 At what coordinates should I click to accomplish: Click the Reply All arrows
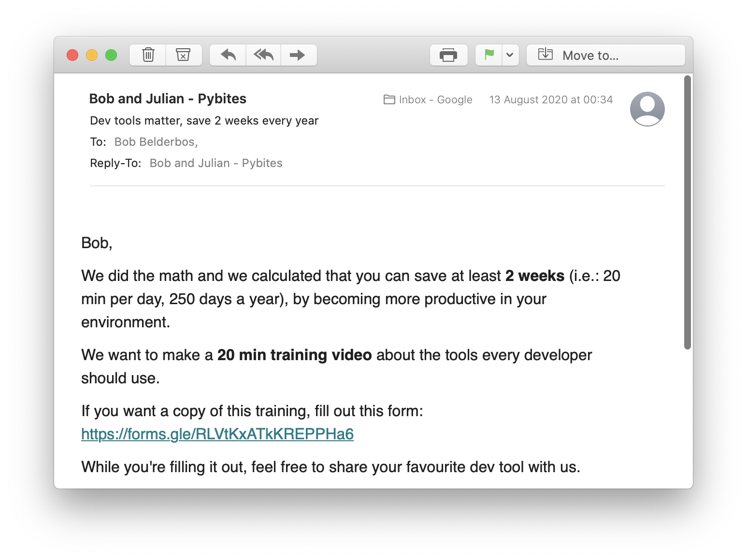tap(263, 55)
